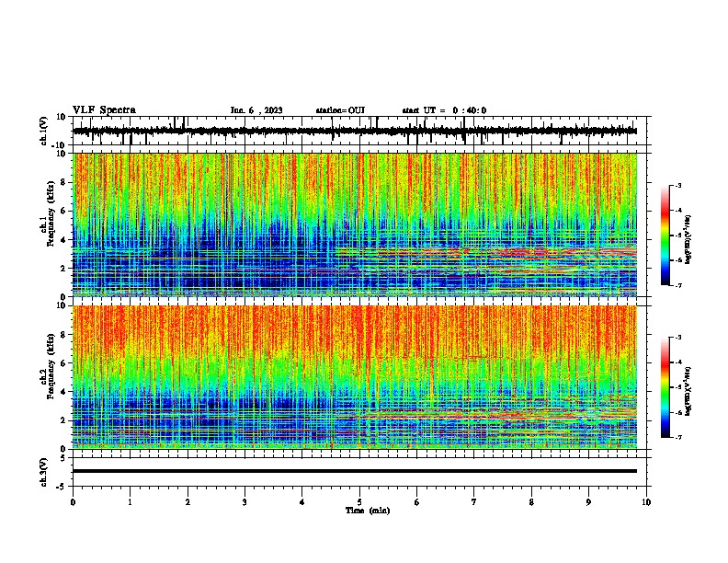
Task: Click the "-7" label on ch.1 color bar
Action: (678, 285)
